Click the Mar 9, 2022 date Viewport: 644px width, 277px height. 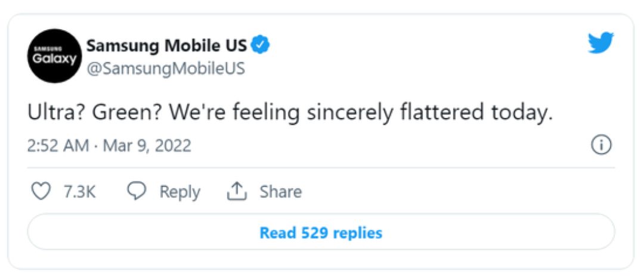click(147, 146)
